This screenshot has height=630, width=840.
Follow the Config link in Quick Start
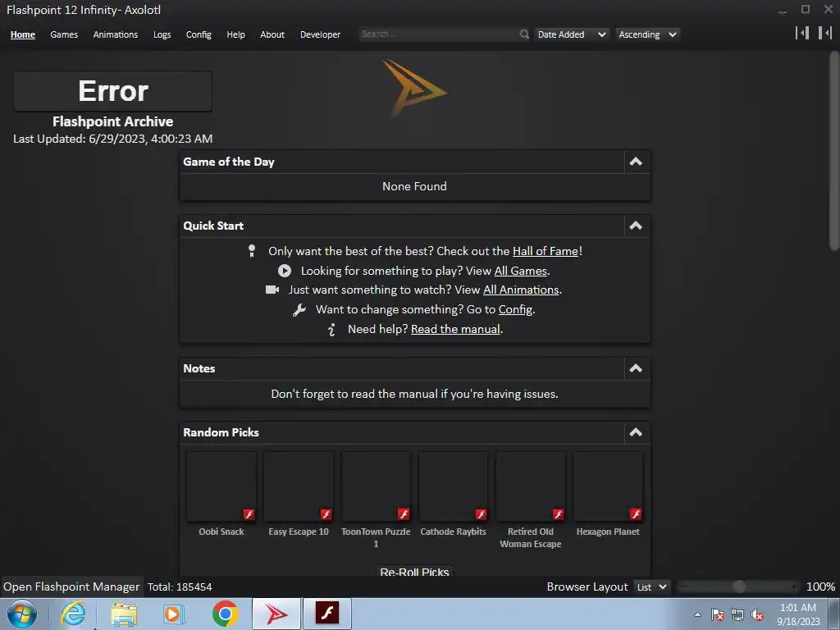pyautogui.click(x=515, y=309)
